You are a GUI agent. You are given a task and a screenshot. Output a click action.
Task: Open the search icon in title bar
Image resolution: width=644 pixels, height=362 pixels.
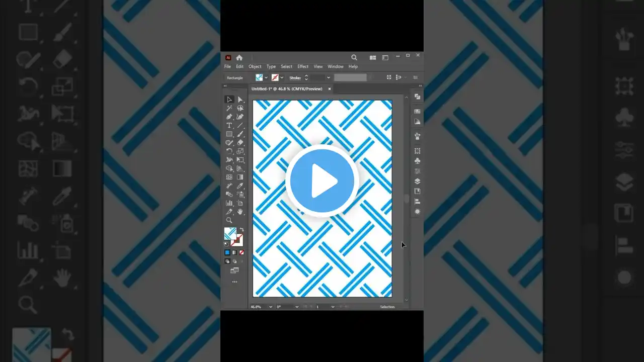[x=354, y=57]
